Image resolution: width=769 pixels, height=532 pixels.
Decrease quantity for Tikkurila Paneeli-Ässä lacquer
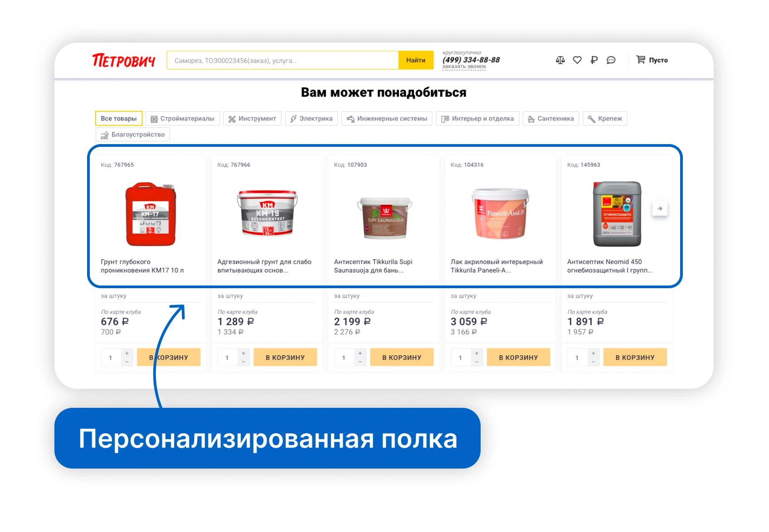coord(477,362)
